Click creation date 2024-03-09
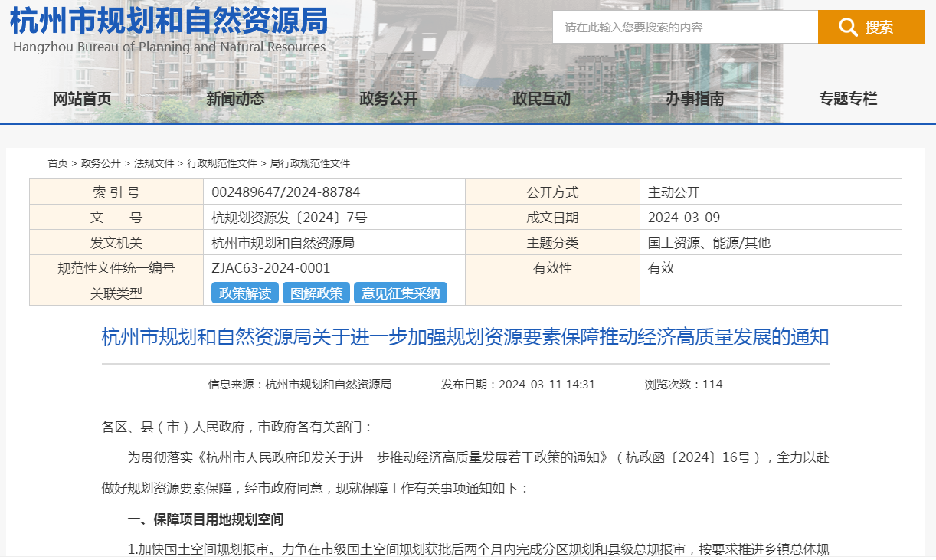 684,218
